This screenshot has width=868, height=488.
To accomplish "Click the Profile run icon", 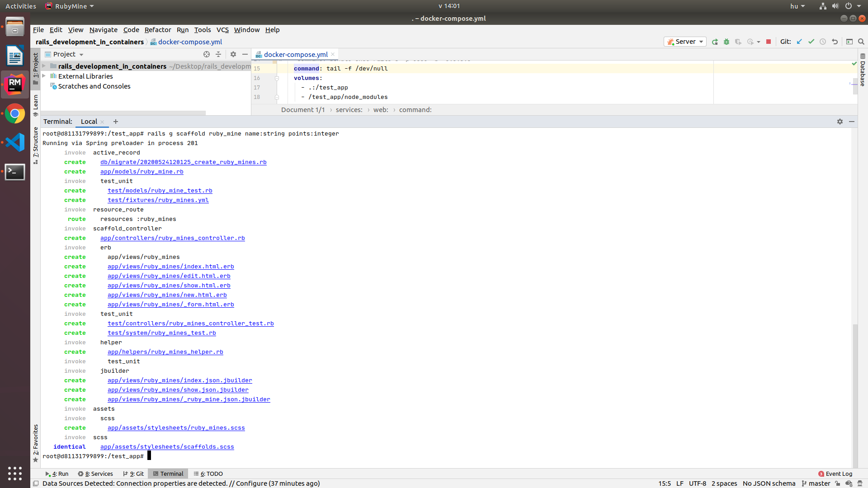I will [x=750, y=42].
